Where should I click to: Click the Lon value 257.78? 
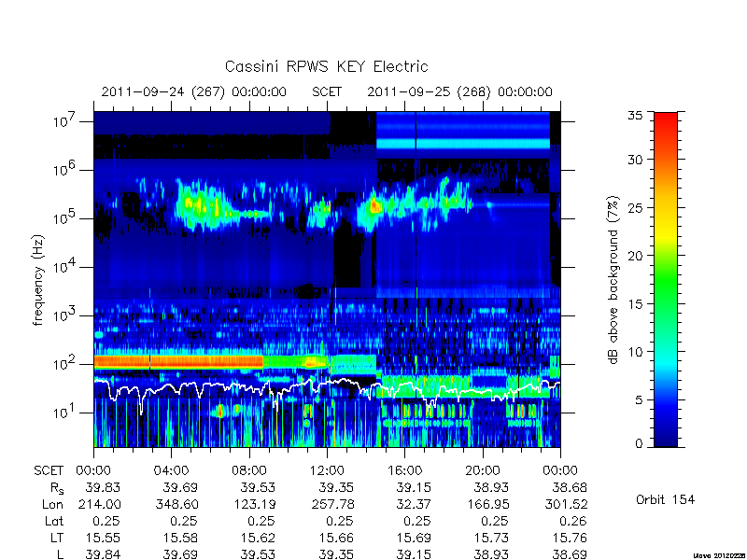[332, 504]
